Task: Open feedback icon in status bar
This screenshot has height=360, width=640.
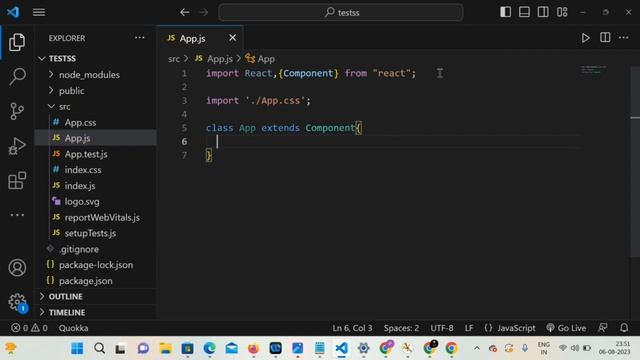Action: (x=602, y=328)
